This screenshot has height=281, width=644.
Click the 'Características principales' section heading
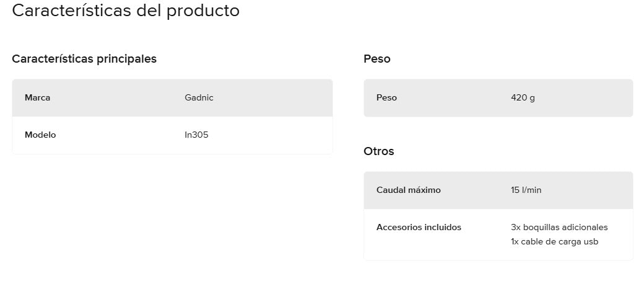tap(84, 59)
